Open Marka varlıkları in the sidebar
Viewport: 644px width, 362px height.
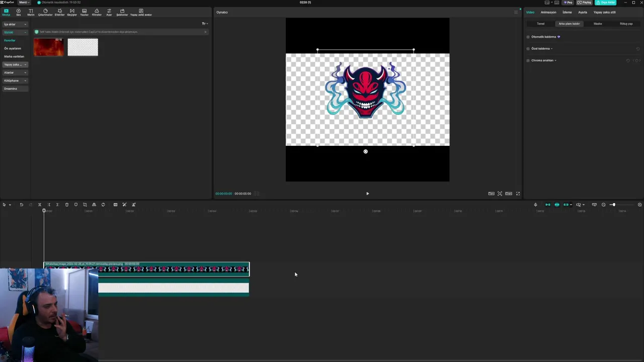tap(14, 56)
